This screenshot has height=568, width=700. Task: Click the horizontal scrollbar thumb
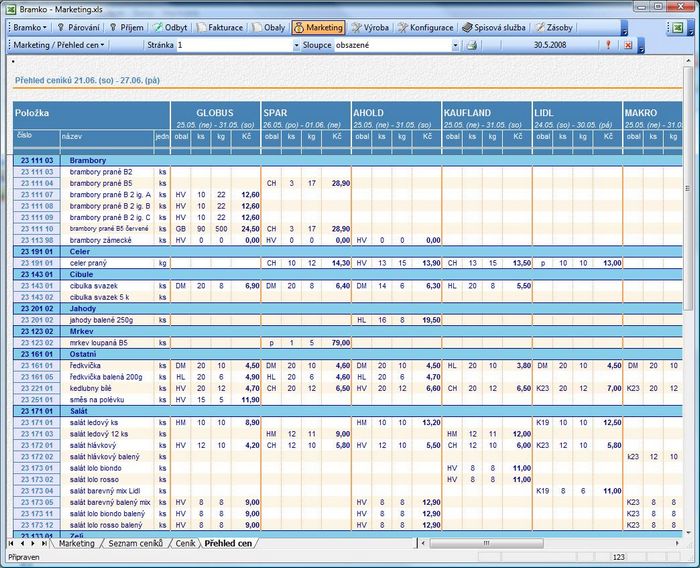point(487,543)
